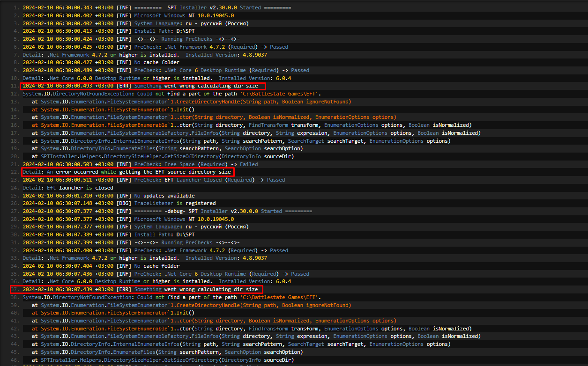Screen dimensions: 588x366
Task: Click line 27 '-debug- SPT Installer' started entry
Action: pos(167,211)
